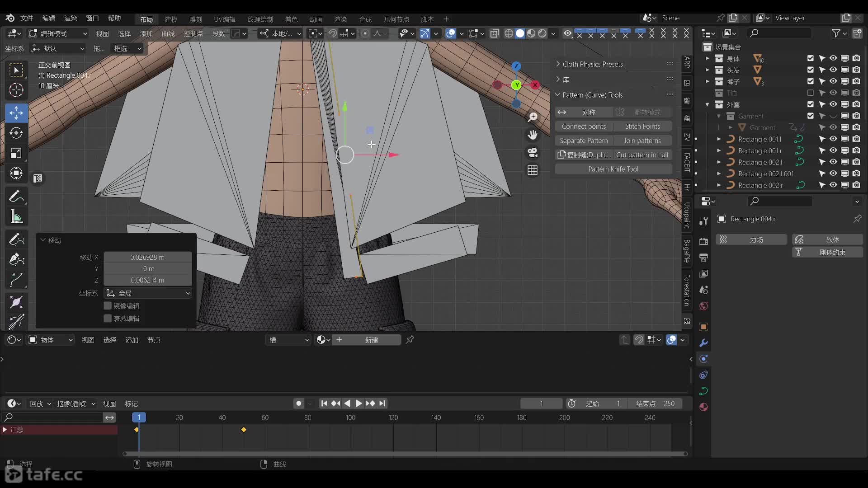
Task: Click the 结束点 250 frame field
Action: (x=655, y=404)
